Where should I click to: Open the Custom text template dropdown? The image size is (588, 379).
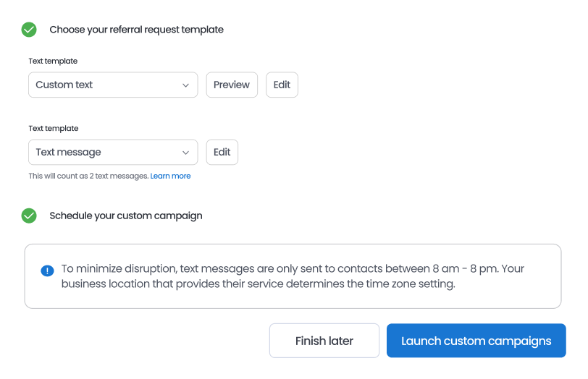pos(113,85)
